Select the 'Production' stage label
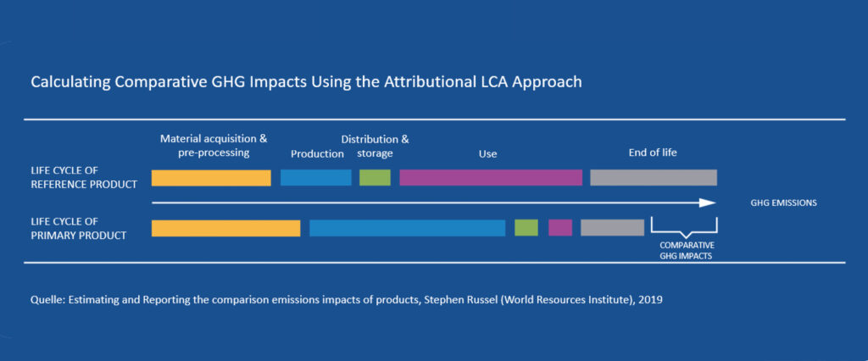 (x=317, y=154)
